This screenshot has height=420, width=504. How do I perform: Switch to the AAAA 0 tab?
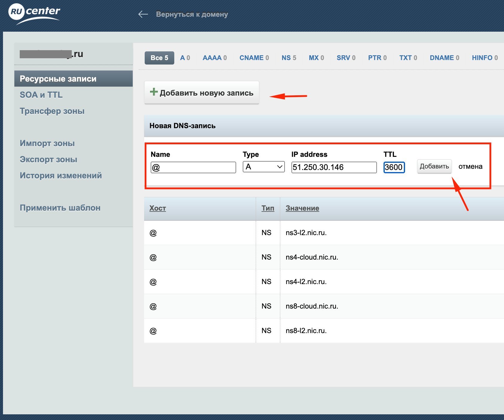(x=215, y=58)
